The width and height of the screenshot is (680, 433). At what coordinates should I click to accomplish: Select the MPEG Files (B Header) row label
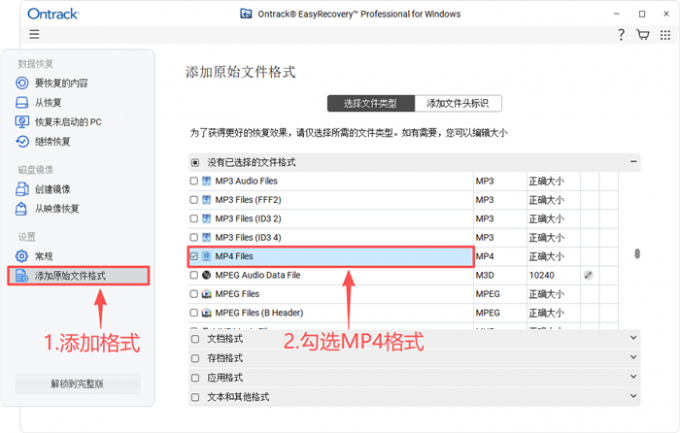click(x=259, y=313)
